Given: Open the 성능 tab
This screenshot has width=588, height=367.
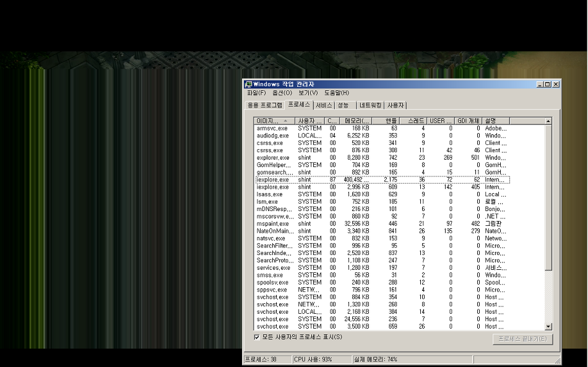Looking at the screenshot, I should (x=345, y=105).
